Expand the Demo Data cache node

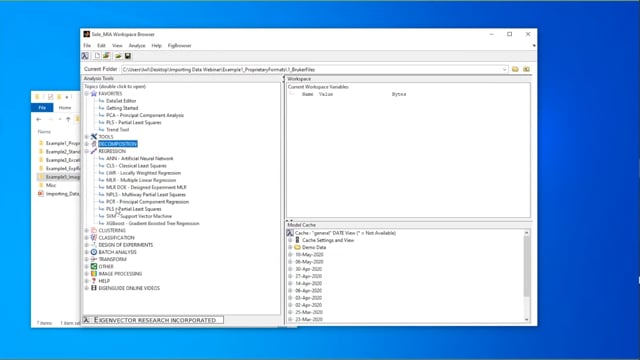pos(290,247)
